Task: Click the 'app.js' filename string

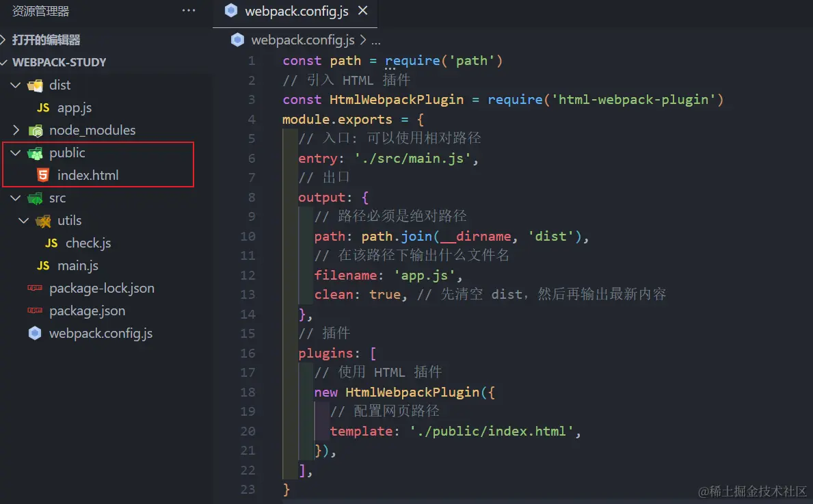Action: [x=425, y=276]
